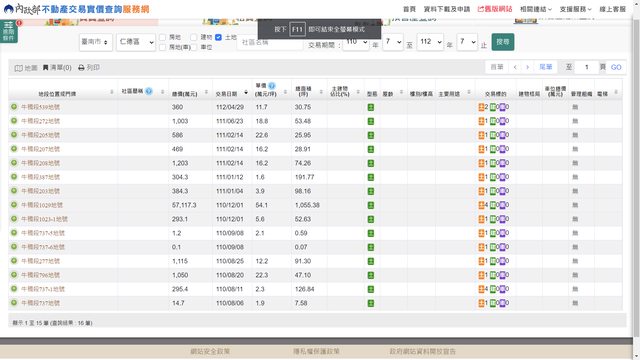Click the GO page jump link
The width and height of the screenshot is (640, 360).
tap(616, 67)
